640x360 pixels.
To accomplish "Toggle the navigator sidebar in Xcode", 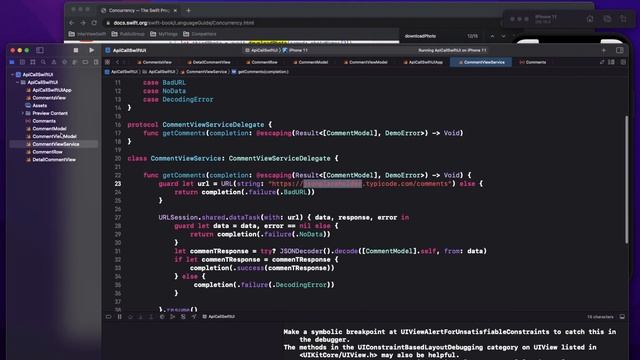I will coord(40,50).
